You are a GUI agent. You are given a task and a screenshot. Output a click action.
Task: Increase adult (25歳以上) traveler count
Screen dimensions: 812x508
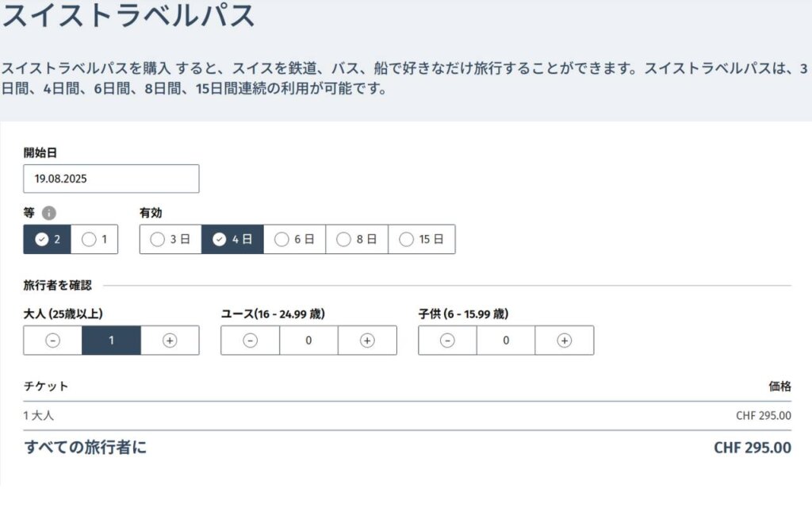(170, 341)
